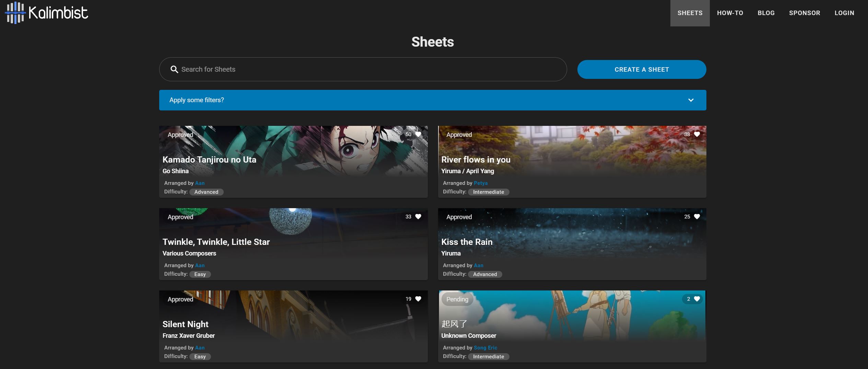The height and width of the screenshot is (369, 868).
Task: Click the Pending status badge on 起风了
Action: (457, 299)
